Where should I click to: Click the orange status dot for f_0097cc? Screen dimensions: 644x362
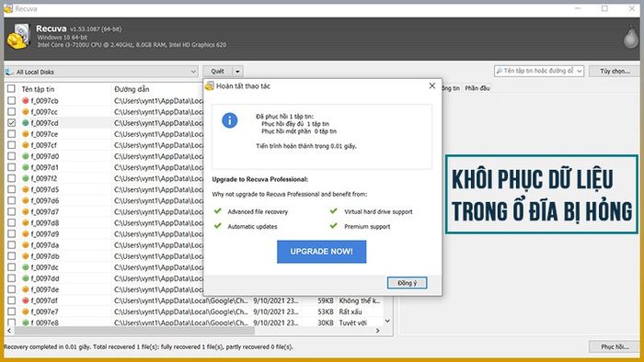click(26, 111)
